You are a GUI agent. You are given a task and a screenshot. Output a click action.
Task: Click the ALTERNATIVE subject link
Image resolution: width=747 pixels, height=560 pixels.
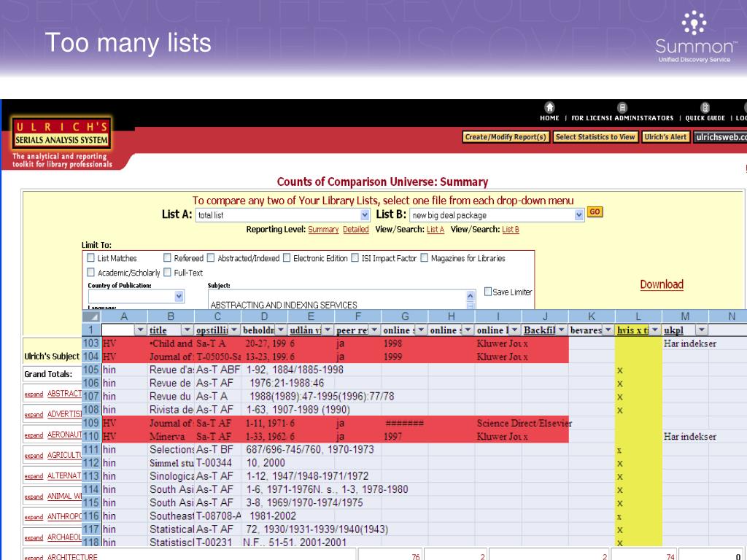click(64, 475)
